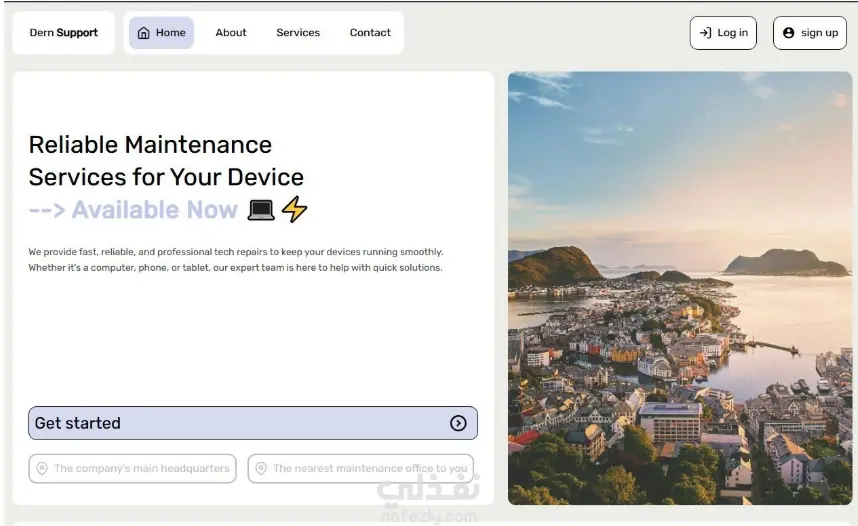Select the nearest maintenance office field
858x526 pixels.
pyautogui.click(x=361, y=469)
